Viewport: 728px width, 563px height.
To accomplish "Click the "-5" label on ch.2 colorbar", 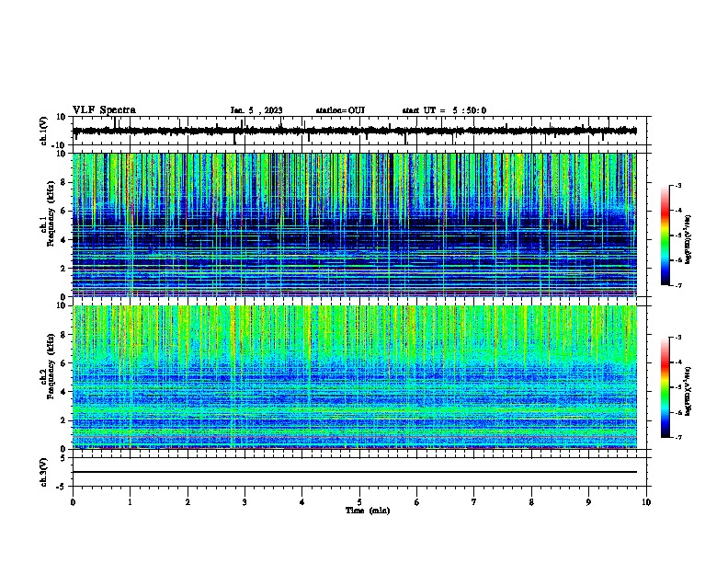I will click(x=677, y=387).
